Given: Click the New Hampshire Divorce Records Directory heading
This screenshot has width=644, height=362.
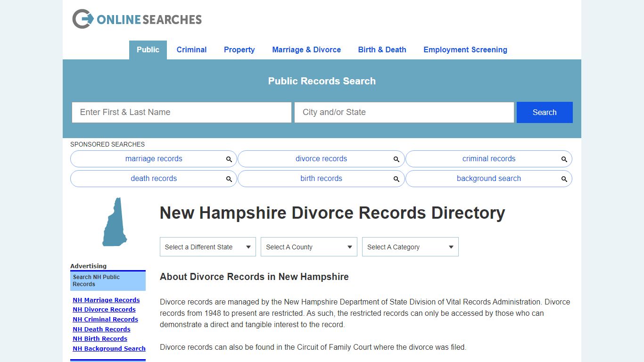Looking at the screenshot, I should (x=332, y=213).
